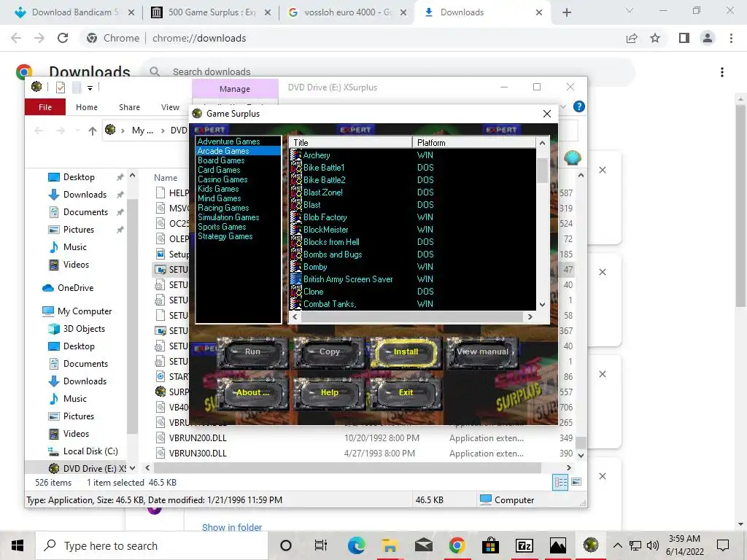This screenshot has width=747, height=560.
Task: Click Name column header in Explorer
Action: (166, 178)
